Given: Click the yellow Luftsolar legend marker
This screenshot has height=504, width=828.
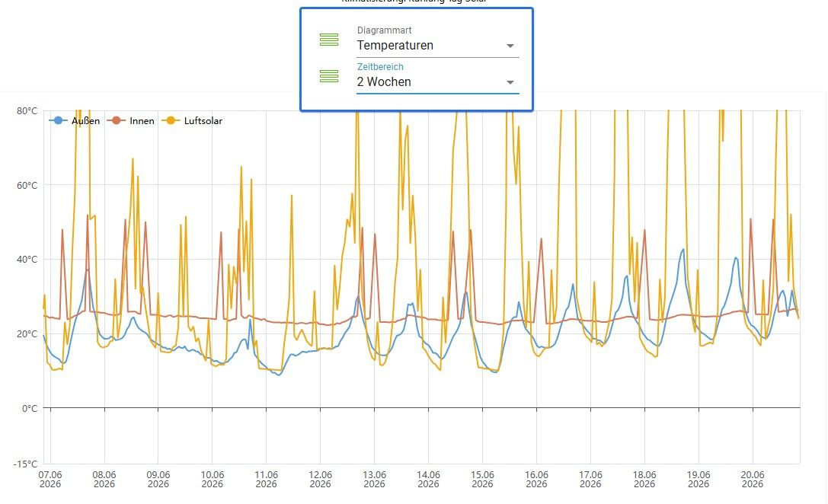Looking at the screenshot, I should click(x=171, y=121).
